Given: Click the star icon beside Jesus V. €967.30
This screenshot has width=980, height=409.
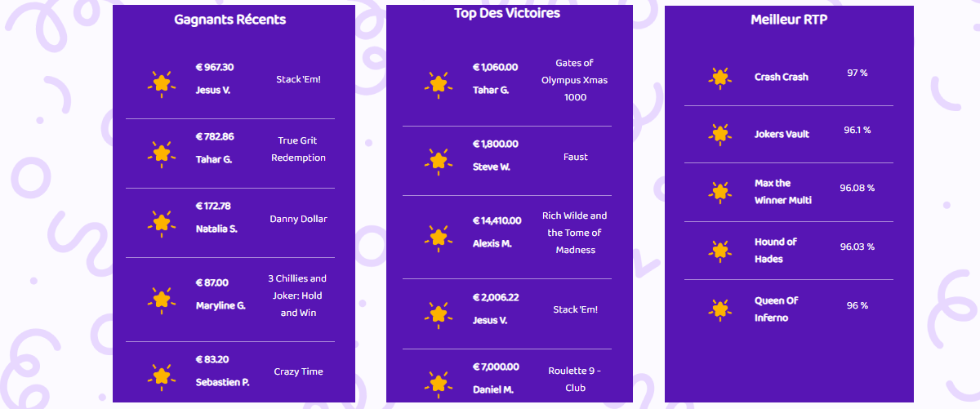Looking at the screenshot, I should click(x=162, y=83).
